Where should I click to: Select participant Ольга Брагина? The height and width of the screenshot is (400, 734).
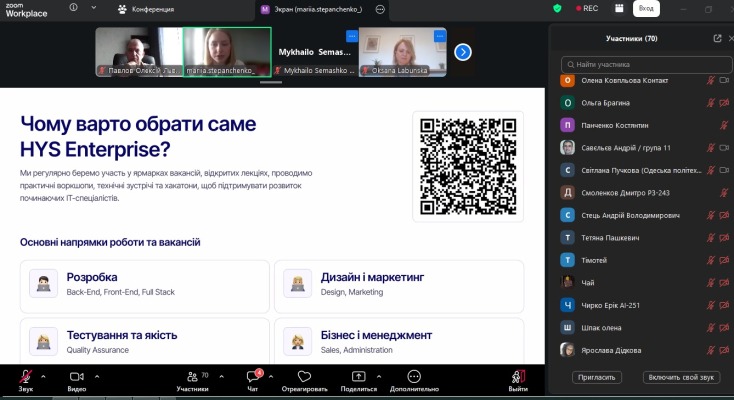coord(645,103)
